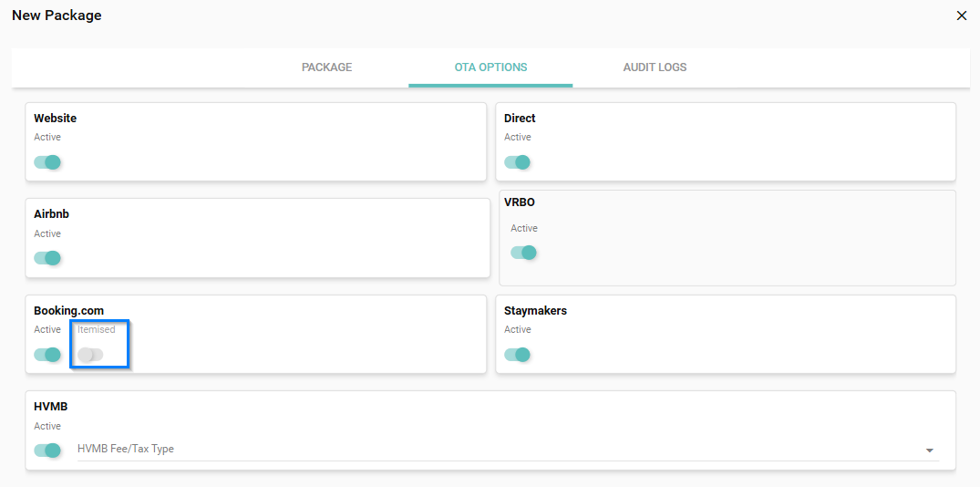Click the New Package dialog title
This screenshot has height=487, width=980.
tap(57, 16)
